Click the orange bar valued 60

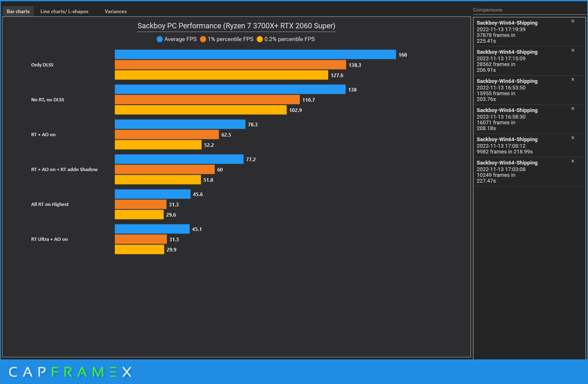165,169
